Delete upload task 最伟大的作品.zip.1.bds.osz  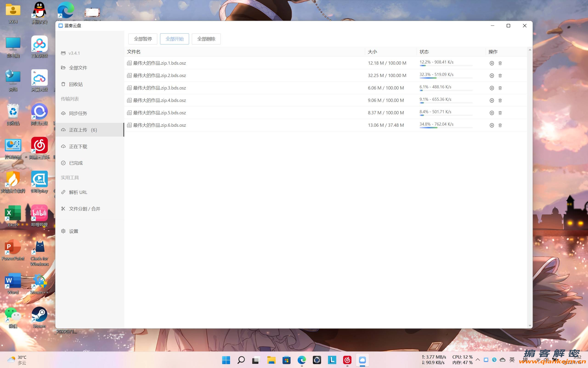coord(500,63)
